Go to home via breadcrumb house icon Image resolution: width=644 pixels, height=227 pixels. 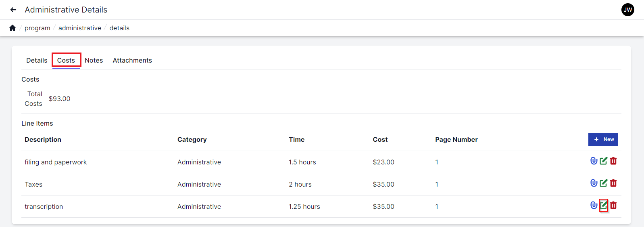pos(13,28)
